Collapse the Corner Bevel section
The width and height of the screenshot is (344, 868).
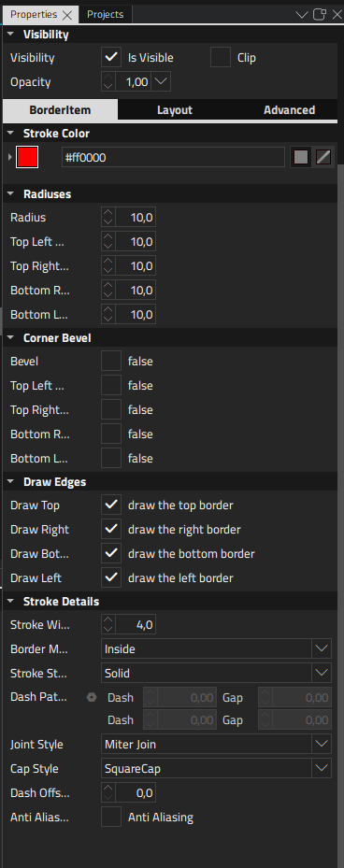tap(10, 337)
